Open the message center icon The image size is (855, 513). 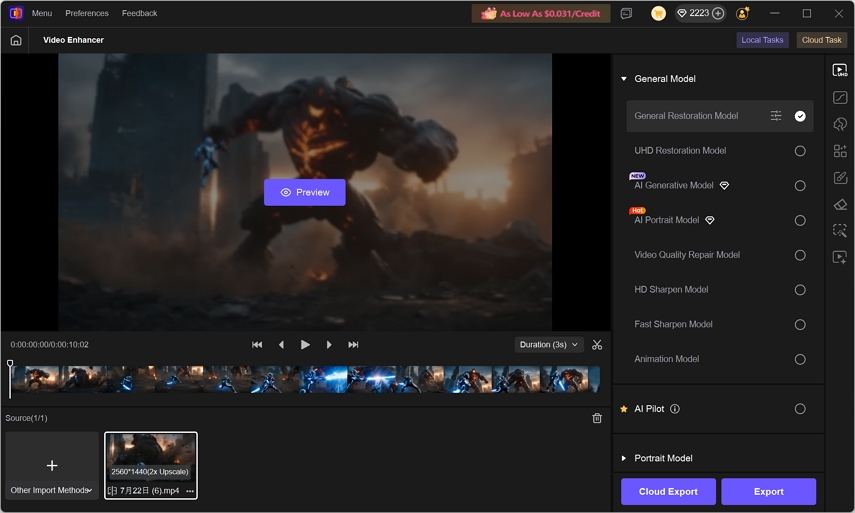click(626, 13)
